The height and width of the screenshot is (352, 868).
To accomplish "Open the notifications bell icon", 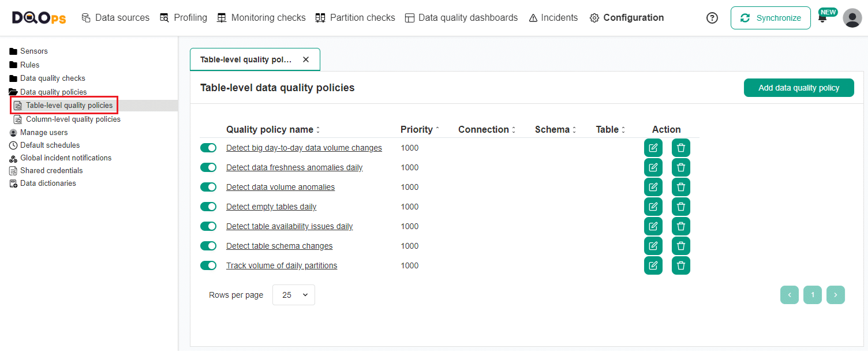I will [x=822, y=18].
